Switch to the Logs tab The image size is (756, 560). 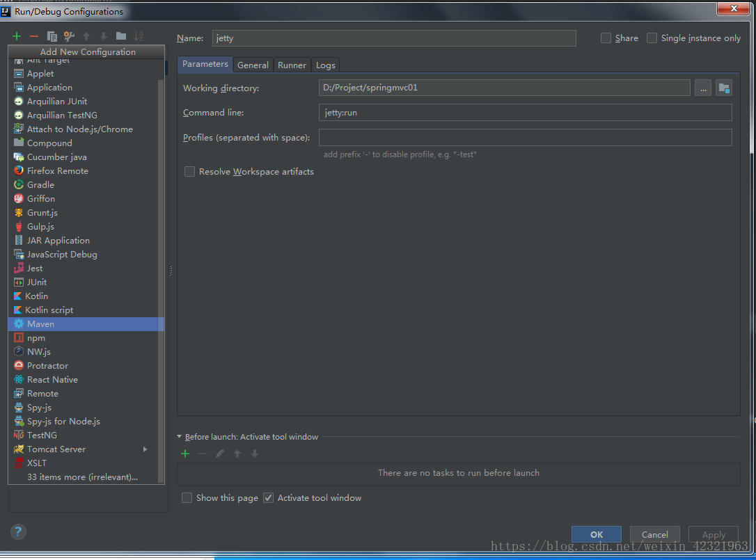(x=326, y=65)
